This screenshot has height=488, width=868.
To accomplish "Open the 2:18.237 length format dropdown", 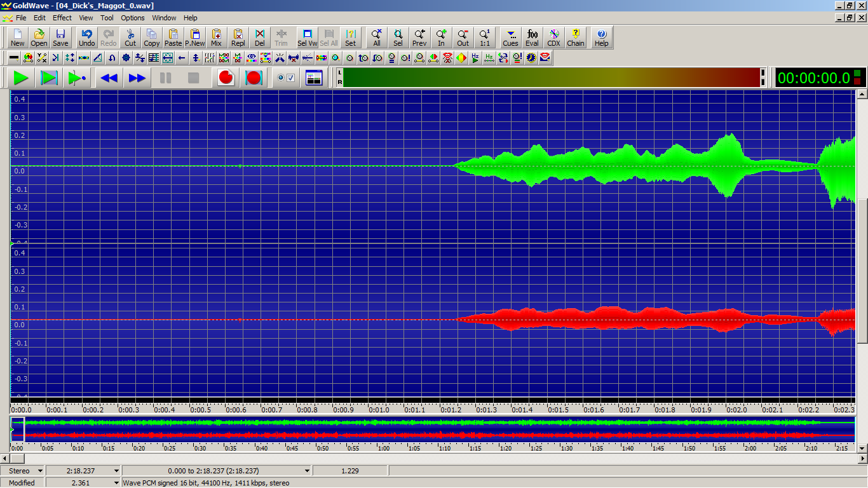I will (x=116, y=471).
